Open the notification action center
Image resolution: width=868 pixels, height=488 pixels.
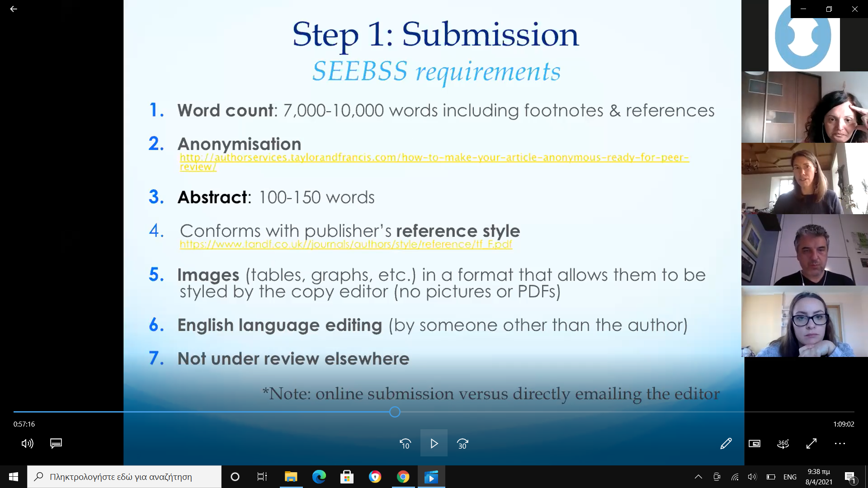click(850, 477)
